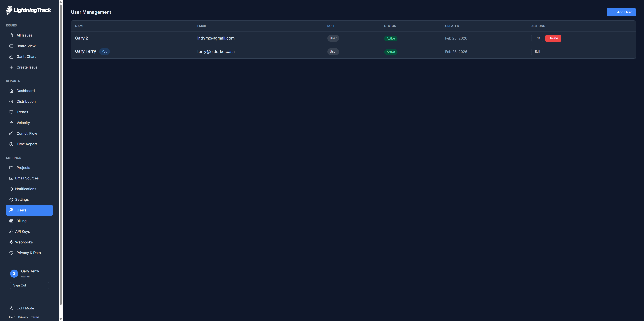
Task: Click the LightningTrack logo
Action: pyautogui.click(x=28, y=10)
